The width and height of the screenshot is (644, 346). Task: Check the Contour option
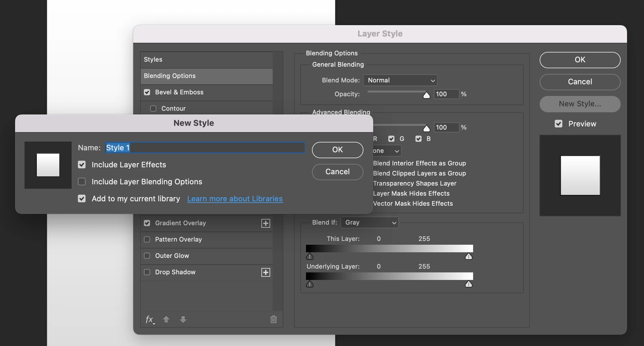click(x=153, y=109)
